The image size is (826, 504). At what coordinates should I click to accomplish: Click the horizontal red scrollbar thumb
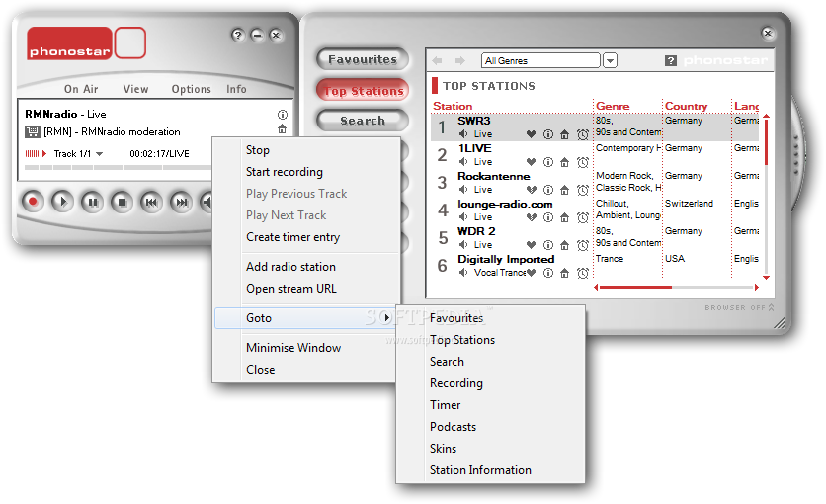pos(635,287)
